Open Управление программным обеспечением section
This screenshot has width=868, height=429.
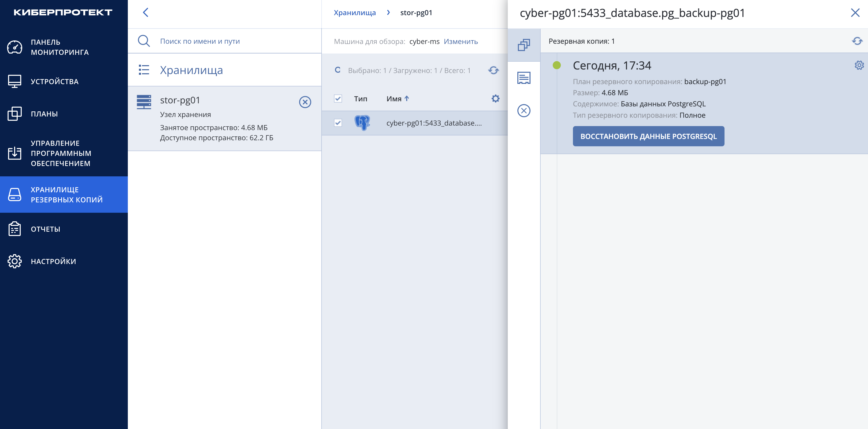(x=64, y=153)
